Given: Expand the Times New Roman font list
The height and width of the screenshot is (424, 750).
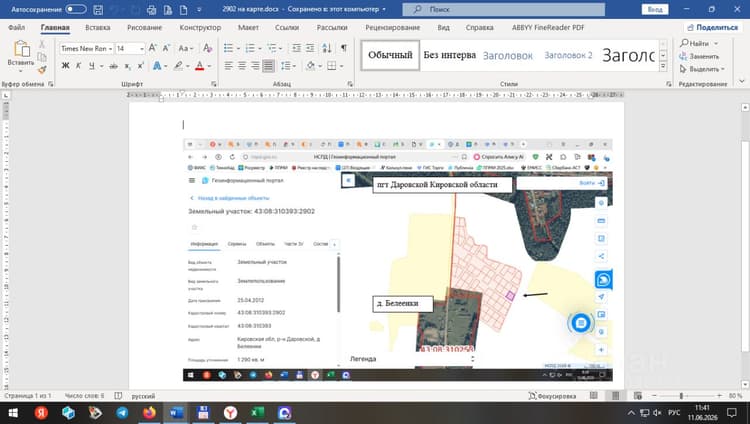Looking at the screenshot, I should click(x=110, y=48).
